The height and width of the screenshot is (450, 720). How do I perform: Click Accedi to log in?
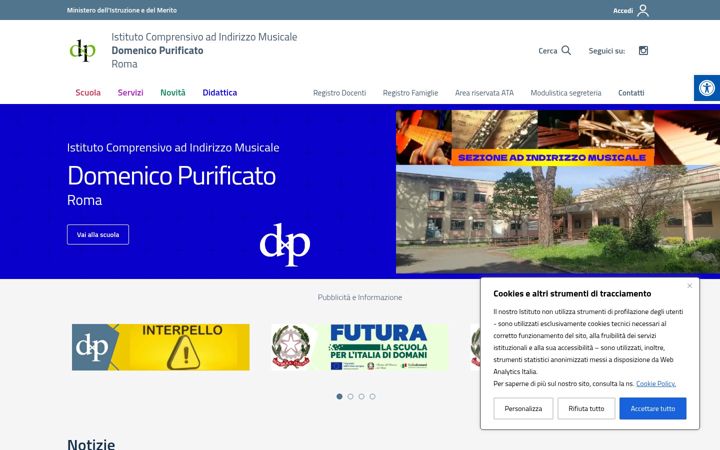tap(623, 11)
